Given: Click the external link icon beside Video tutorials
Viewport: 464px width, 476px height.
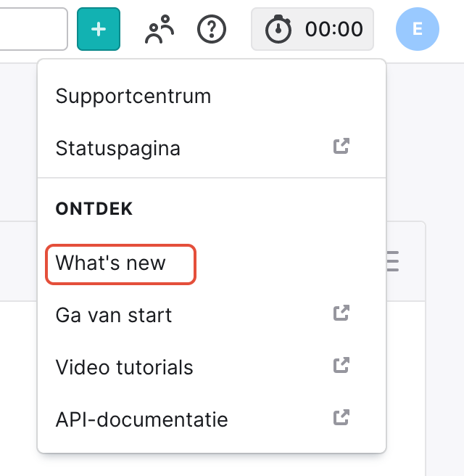Looking at the screenshot, I should click(341, 365).
